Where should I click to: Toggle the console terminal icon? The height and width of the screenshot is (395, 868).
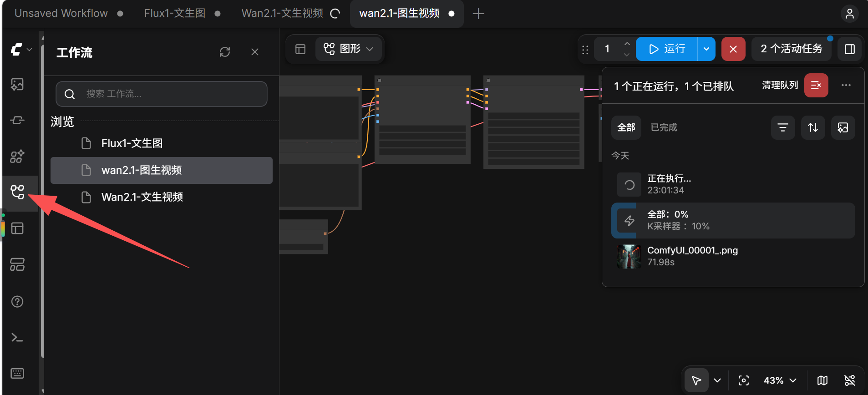coord(17,337)
